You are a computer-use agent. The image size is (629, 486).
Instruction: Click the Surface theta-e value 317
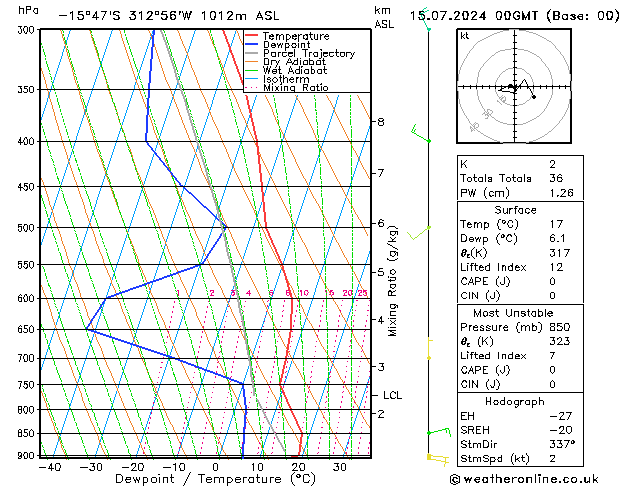(x=560, y=253)
